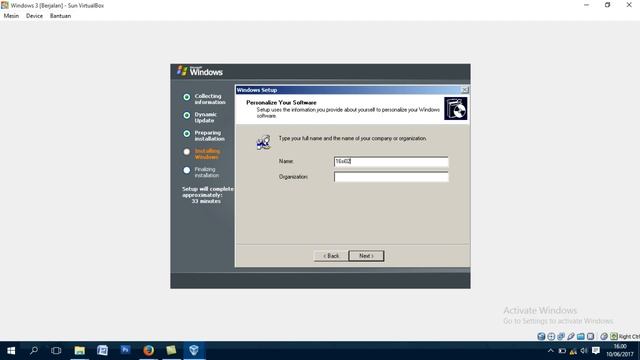
Task: Click VirtualBox mouse integration indicator
Action: (604, 336)
